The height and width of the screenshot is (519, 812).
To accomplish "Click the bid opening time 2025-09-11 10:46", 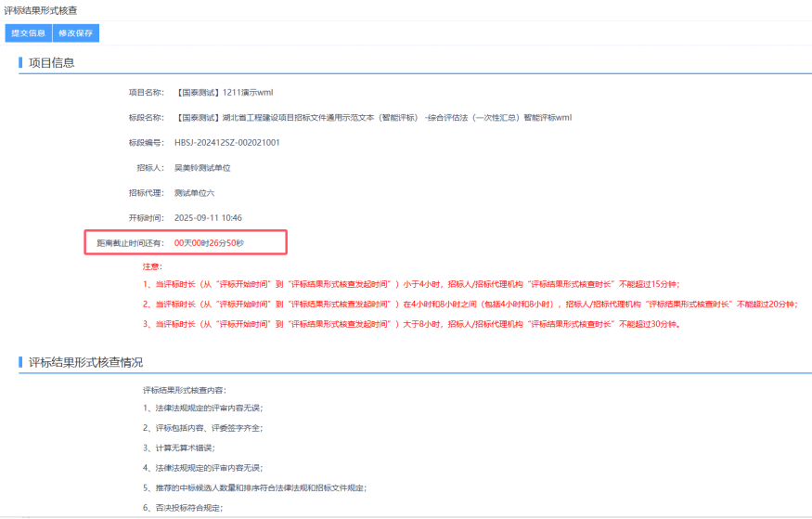I will click(208, 218).
